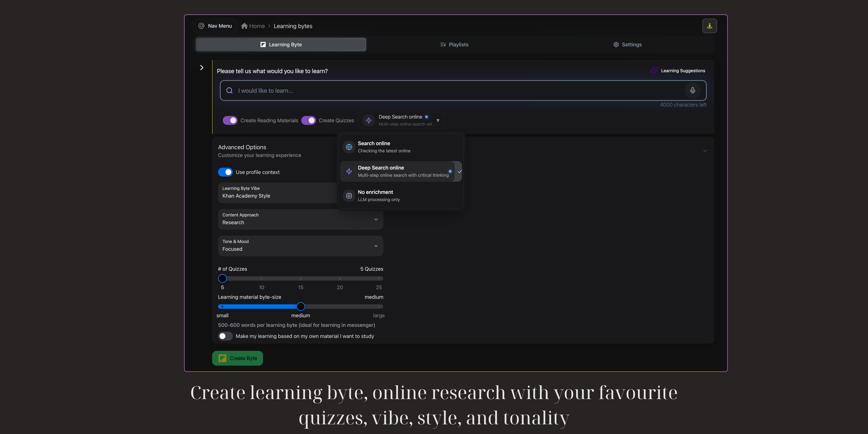Disable Use profile context toggle
The height and width of the screenshot is (434, 868).
(x=225, y=172)
